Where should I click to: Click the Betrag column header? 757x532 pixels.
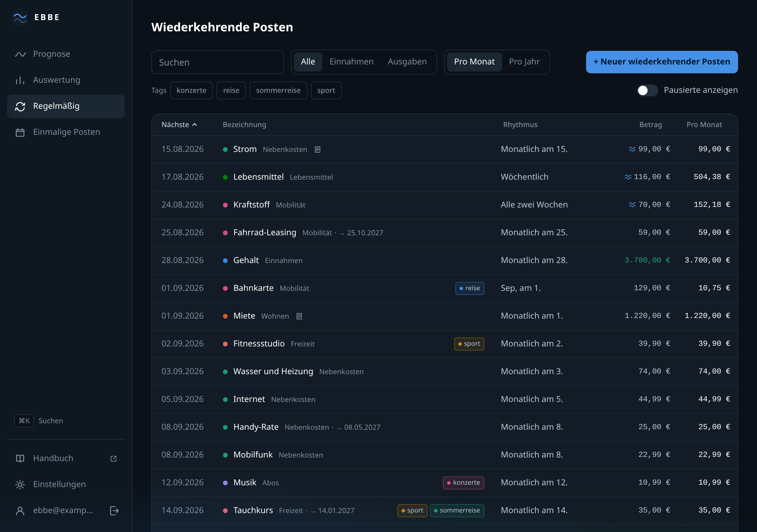coord(650,125)
